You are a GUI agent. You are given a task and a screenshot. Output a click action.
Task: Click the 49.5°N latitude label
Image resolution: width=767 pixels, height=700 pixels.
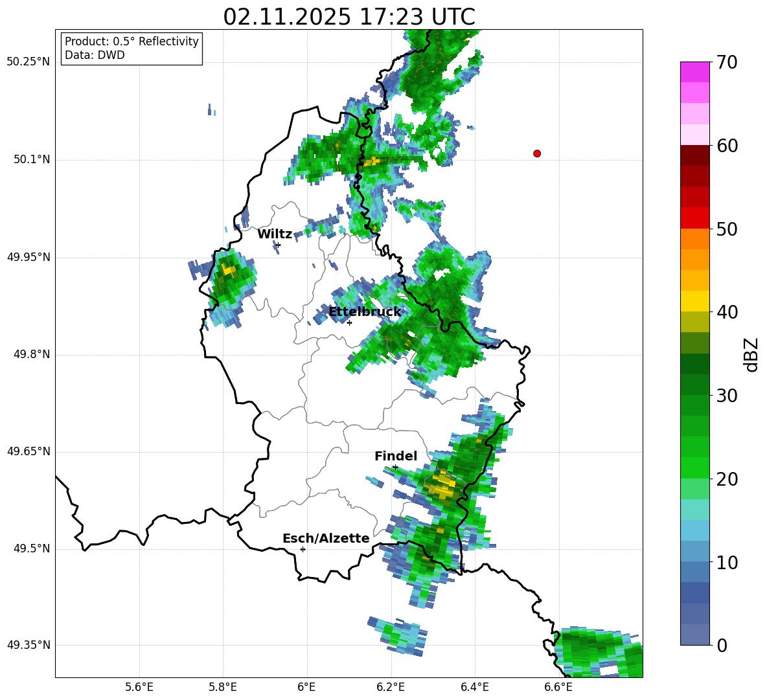[32, 548]
